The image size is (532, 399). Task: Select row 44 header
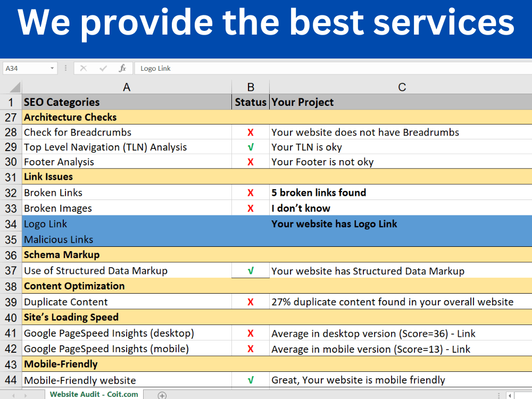click(x=11, y=380)
